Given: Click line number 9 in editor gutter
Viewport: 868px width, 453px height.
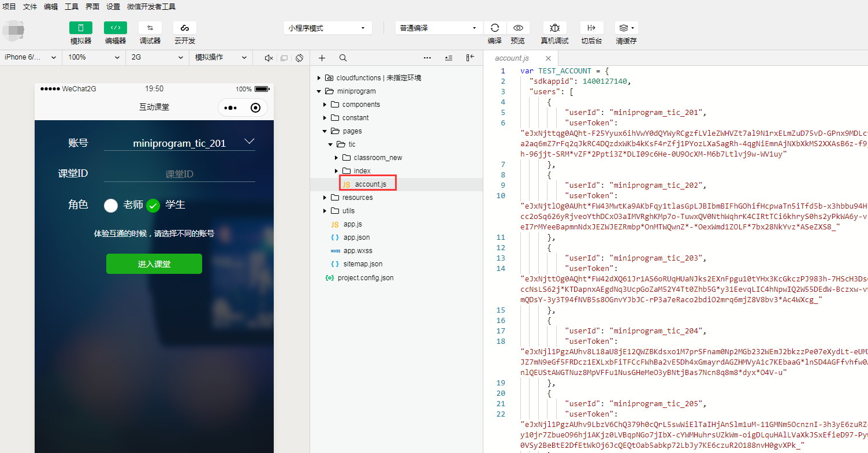Looking at the screenshot, I should 503,185.
